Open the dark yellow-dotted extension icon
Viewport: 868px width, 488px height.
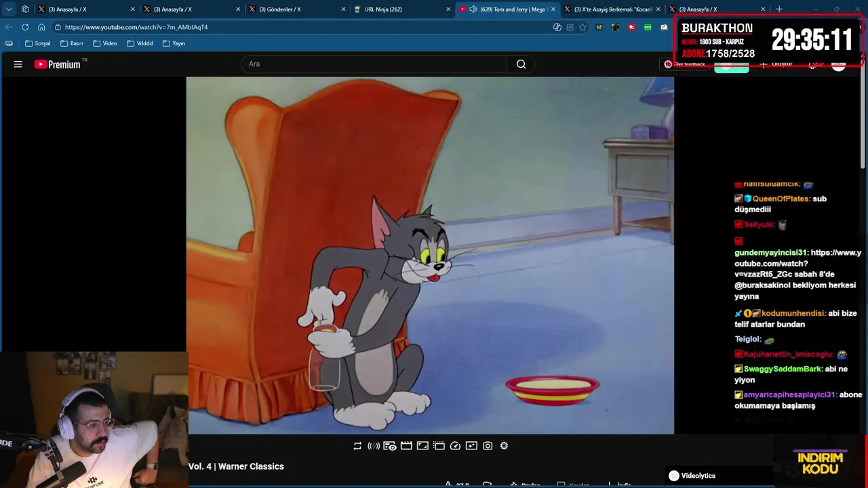[615, 27]
